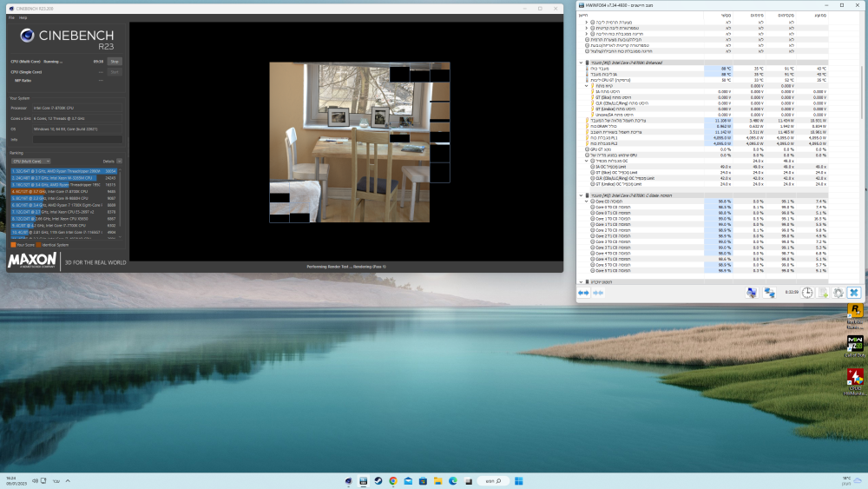Select ranking row 4 Intel Core i7-8700K
The width and height of the screenshot is (868, 489).
point(63,192)
